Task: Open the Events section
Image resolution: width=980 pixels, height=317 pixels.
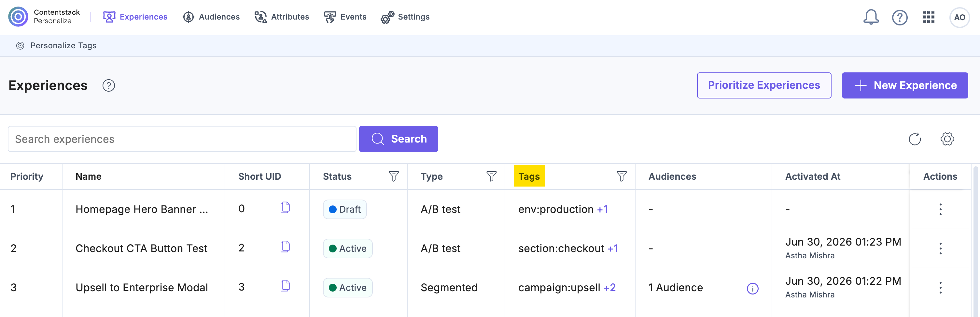Action: pos(345,17)
